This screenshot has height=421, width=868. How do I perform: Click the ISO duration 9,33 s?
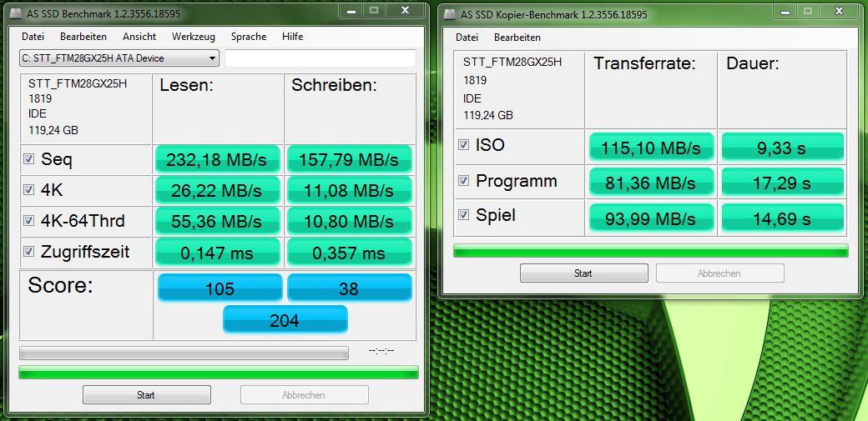[782, 148]
